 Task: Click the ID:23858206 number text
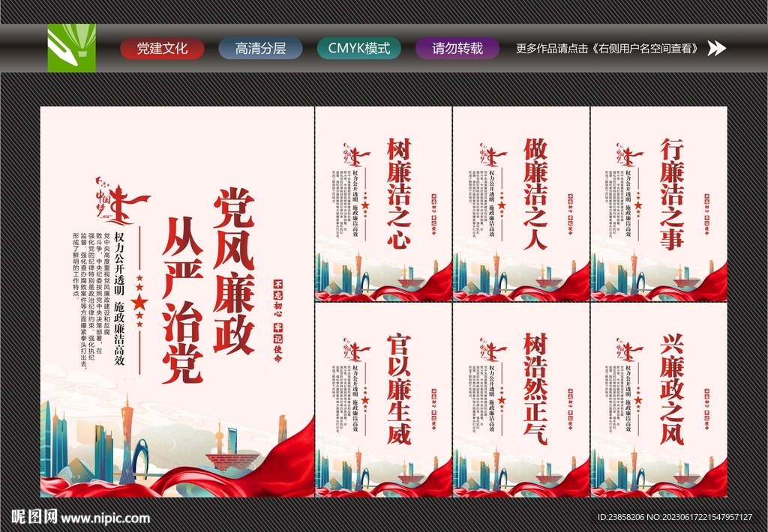(x=622, y=516)
